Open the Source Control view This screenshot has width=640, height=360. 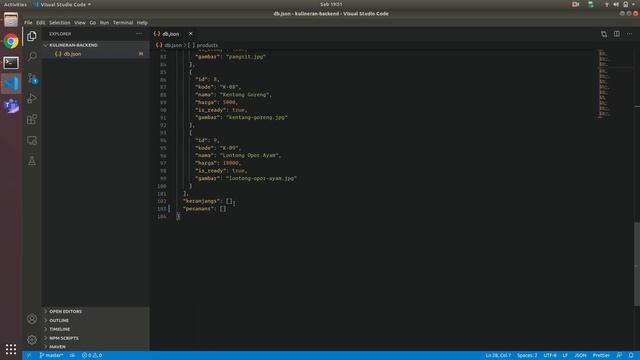(x=32, y=78)
